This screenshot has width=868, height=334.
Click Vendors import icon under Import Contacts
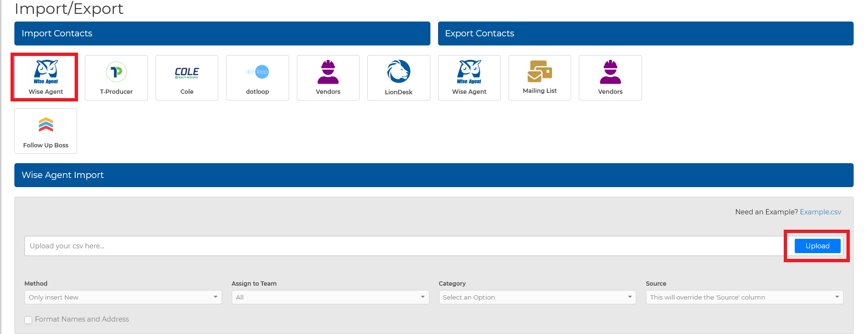pos(328,78)
